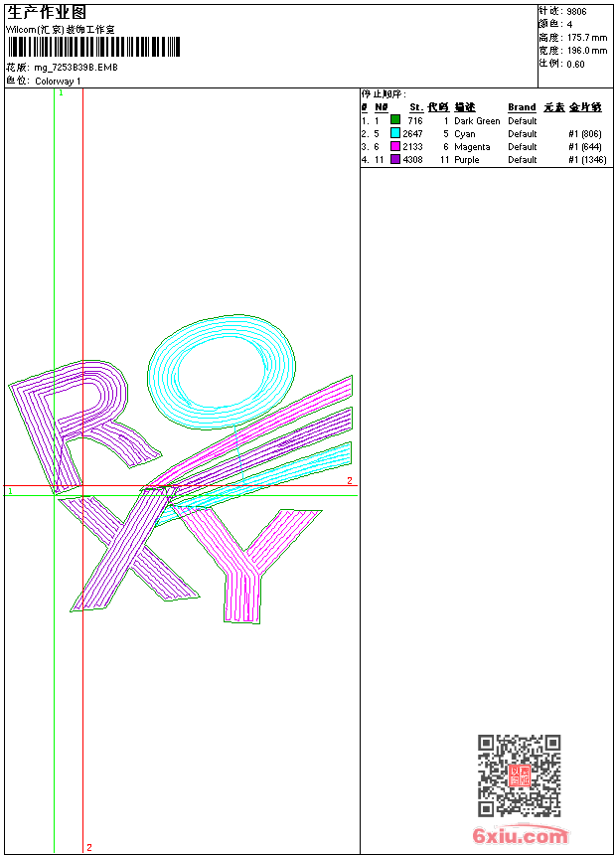Click the file name mg_7253B39B.EMB
Screen dimensions: 616x855
(x=76, y=68)
